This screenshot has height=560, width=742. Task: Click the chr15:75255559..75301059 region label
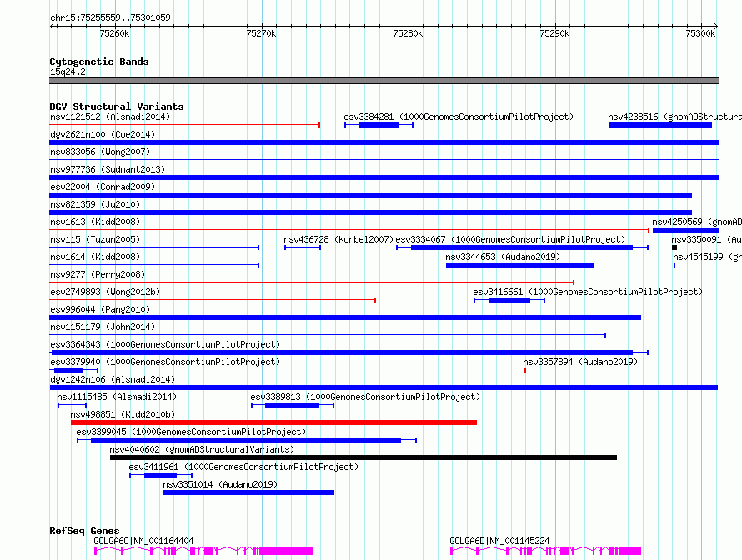coord(110,17)
